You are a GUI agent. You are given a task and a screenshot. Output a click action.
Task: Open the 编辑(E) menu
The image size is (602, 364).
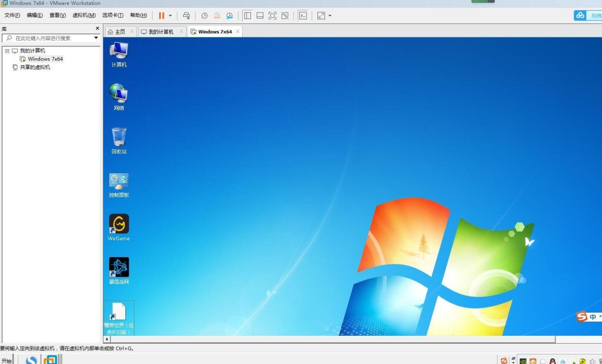[35, 15]
